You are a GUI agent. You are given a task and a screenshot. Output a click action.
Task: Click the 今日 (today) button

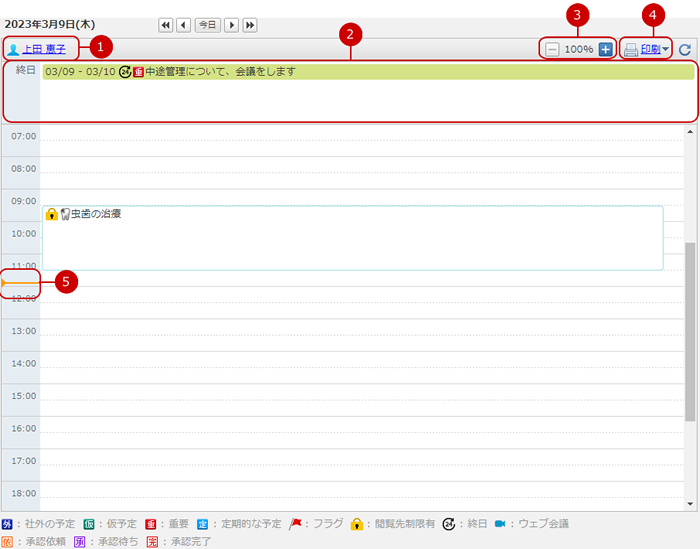(207, 24)
